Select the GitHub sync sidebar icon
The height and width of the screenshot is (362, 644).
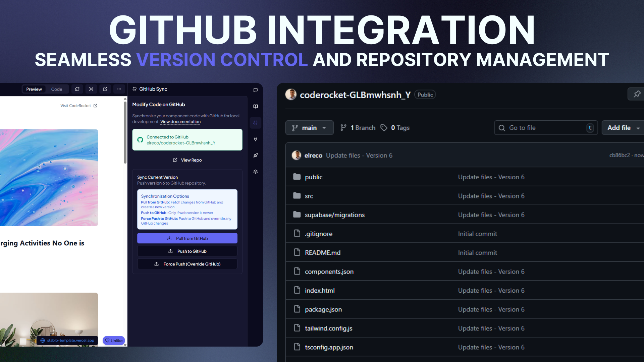coord(255,123)
